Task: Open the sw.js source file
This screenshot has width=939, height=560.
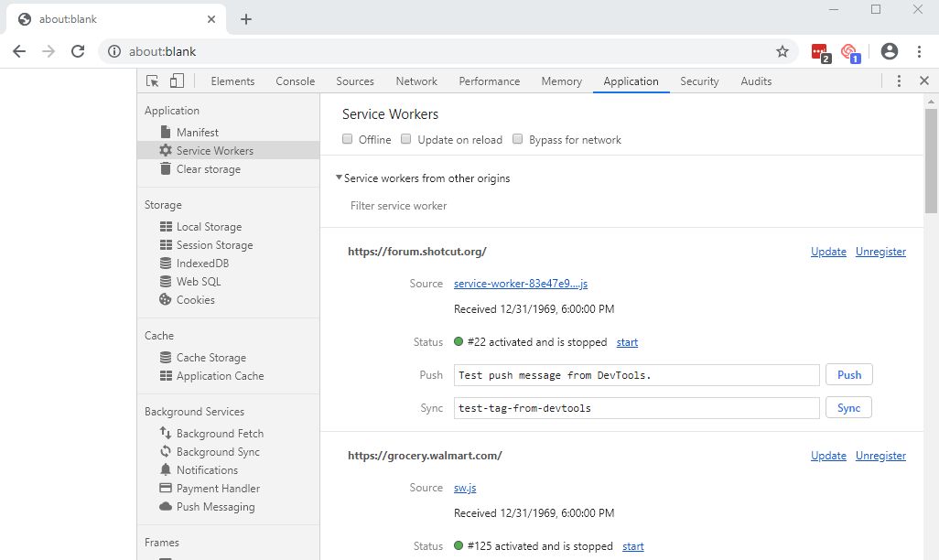Action: [x=465, y=488]
